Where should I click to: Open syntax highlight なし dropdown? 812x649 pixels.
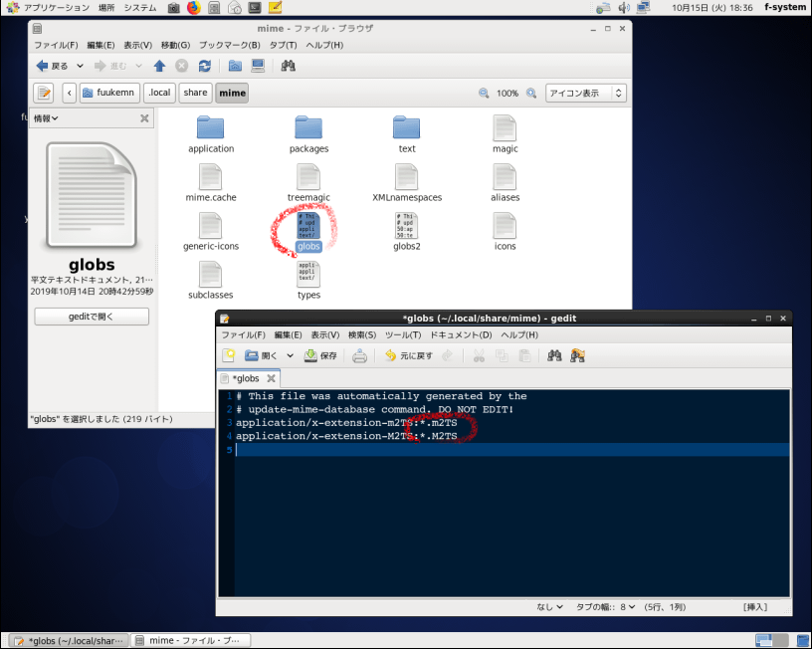(x=549, y=607)
